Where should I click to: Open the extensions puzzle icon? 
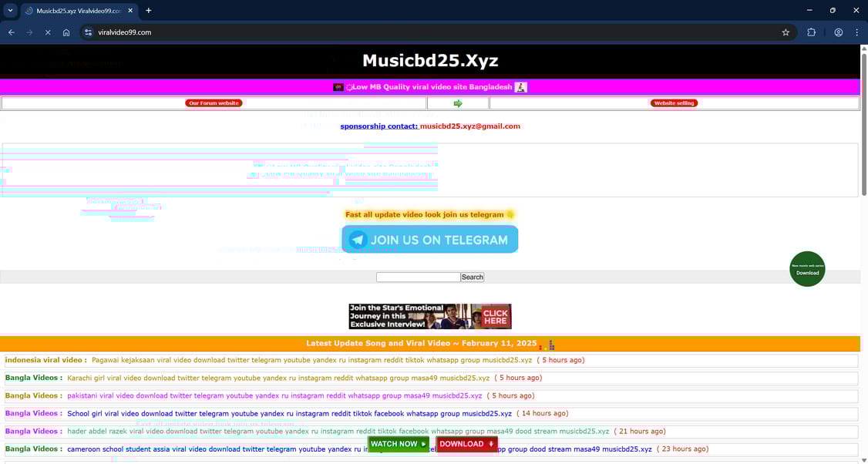(812, 32)
